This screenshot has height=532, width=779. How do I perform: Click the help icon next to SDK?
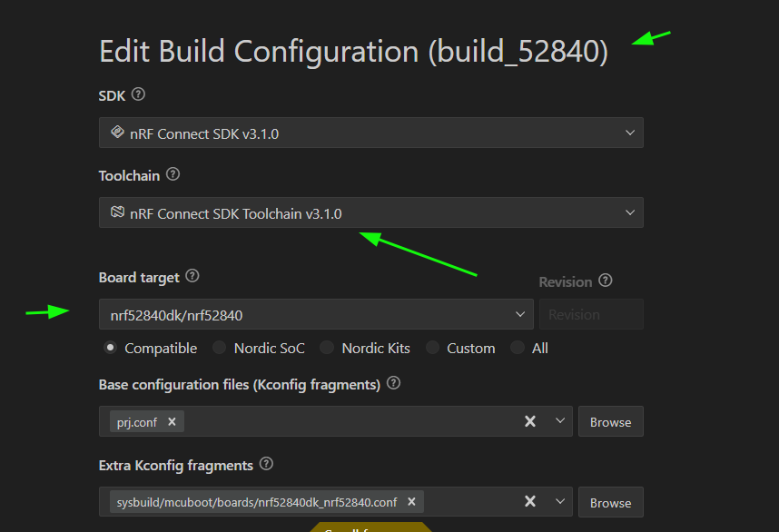[138, 94]
